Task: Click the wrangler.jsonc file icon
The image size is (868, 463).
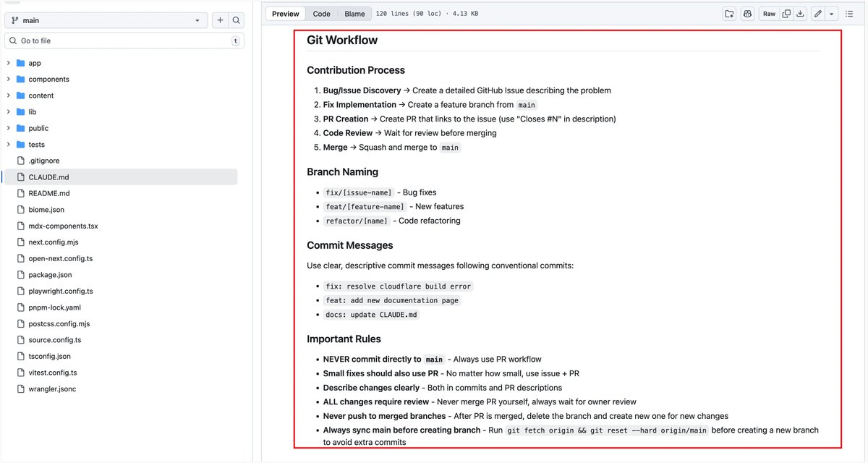Action: [x=20, y=388]
